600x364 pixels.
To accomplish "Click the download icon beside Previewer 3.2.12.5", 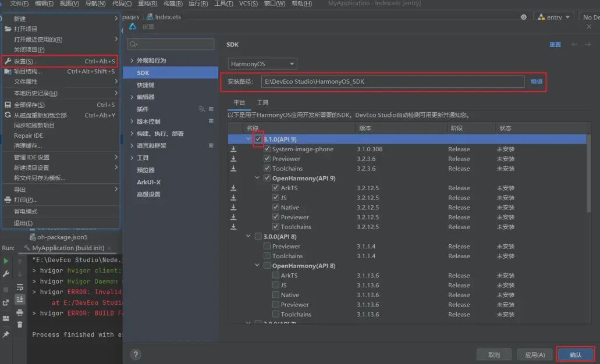I will (x=233, y=217).
